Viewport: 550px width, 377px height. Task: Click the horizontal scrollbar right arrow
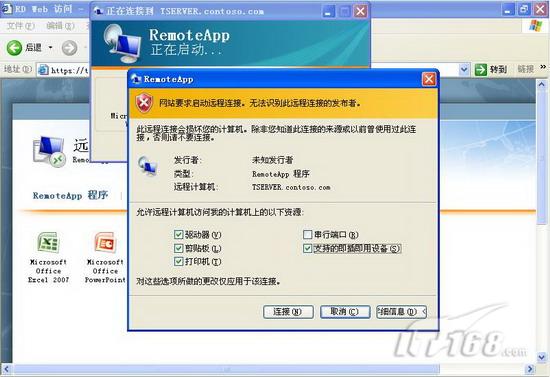pyautogui.click(x=530, y=369)
